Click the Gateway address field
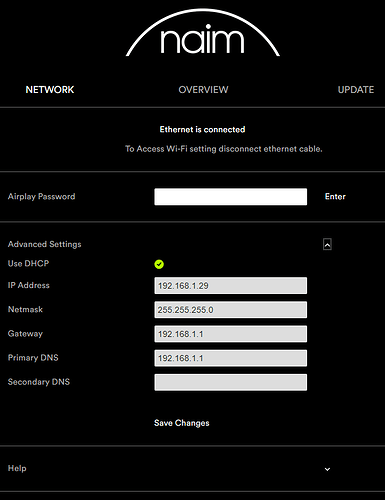Image resolution: width=385 pixels, height=500 pixels. pos(231,334)
